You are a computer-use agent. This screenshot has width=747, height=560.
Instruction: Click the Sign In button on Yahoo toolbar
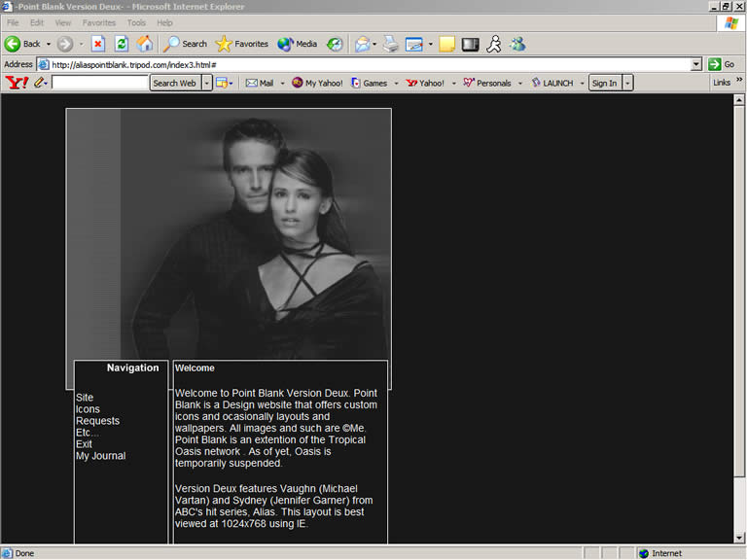pos(604,83)
